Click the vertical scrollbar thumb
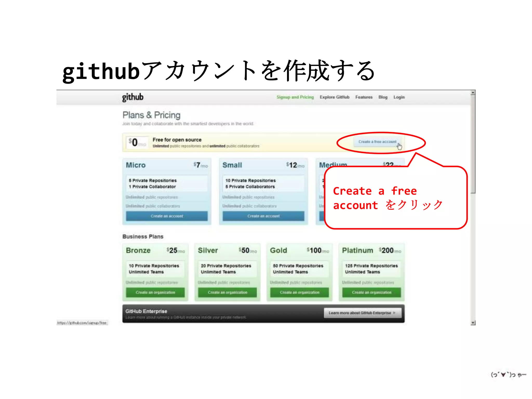The image size is (532, 399). pos(473,144)
